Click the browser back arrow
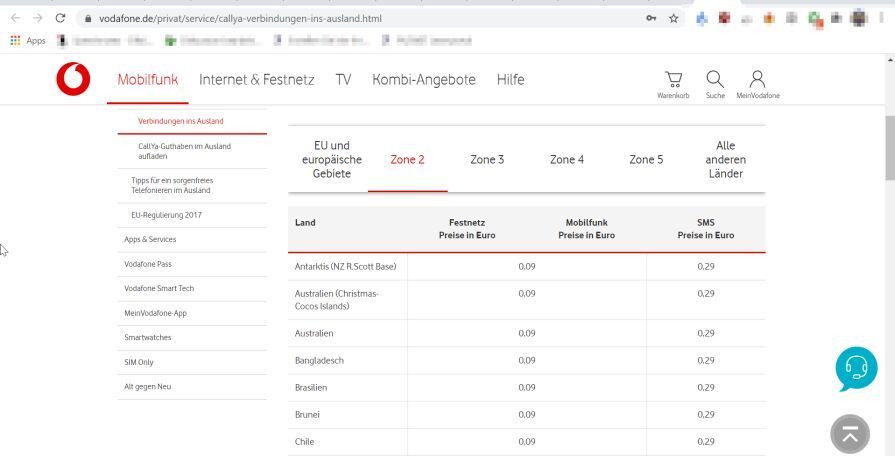Screen dimensions: 895x456 coord(15,18)
